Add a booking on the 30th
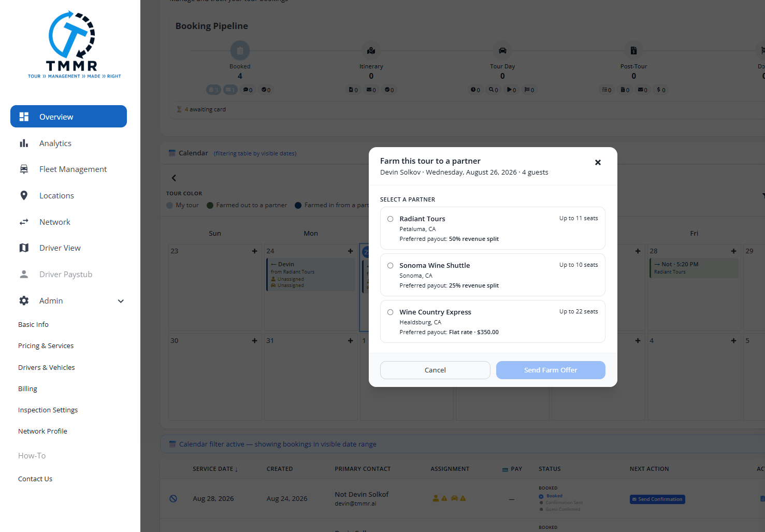The height and width of the screenshot is (532, 765). (254, 341)
